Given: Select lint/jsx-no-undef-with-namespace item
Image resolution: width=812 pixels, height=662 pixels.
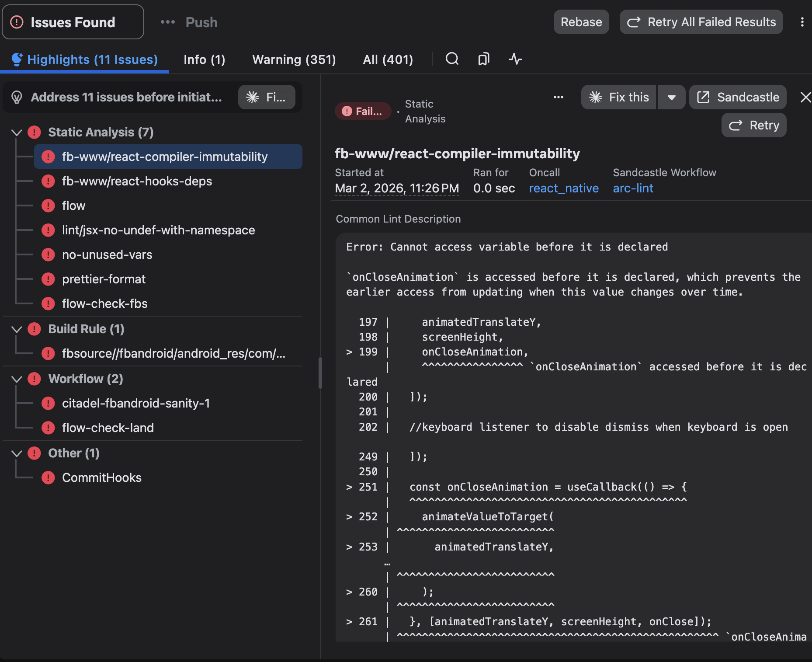Looking at the screenshot, I should (x=168, y=230).
